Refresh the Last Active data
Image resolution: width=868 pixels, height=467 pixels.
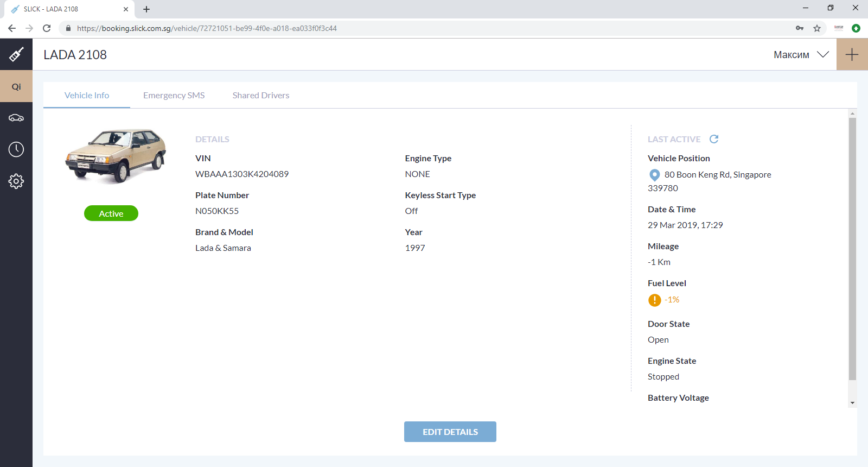714,139
